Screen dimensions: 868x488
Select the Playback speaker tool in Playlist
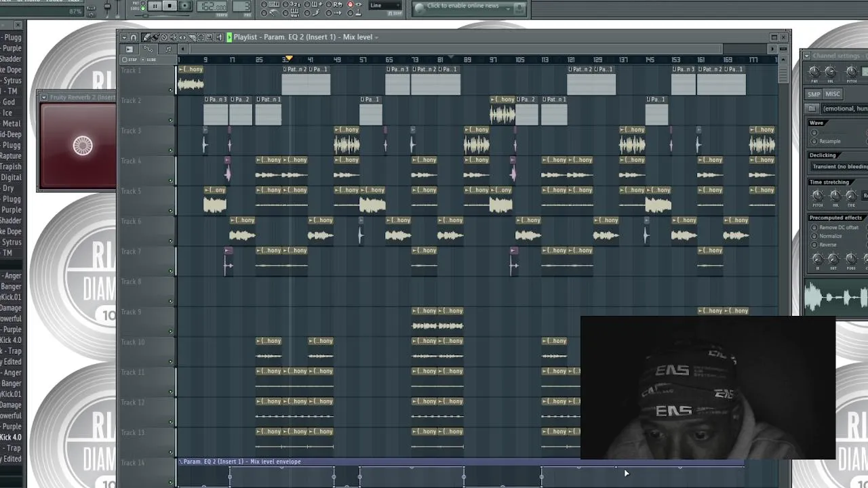tap(218, 37)
